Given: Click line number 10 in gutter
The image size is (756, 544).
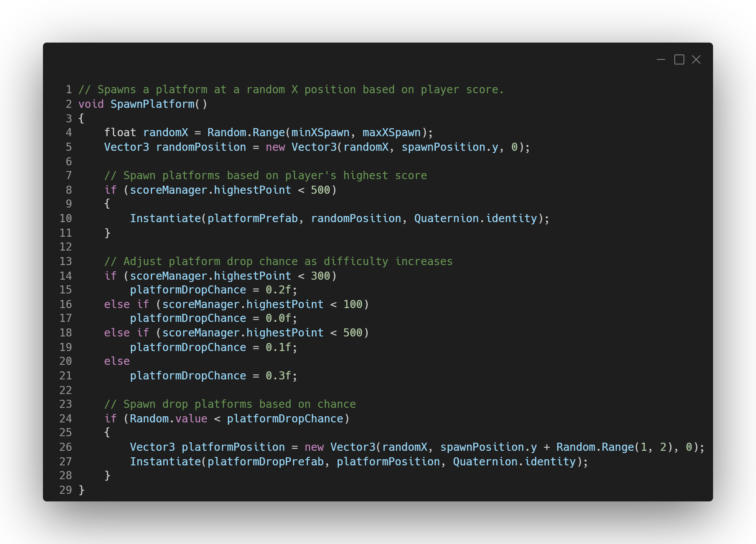Looking at the screenshot, I should click(66, 218).
